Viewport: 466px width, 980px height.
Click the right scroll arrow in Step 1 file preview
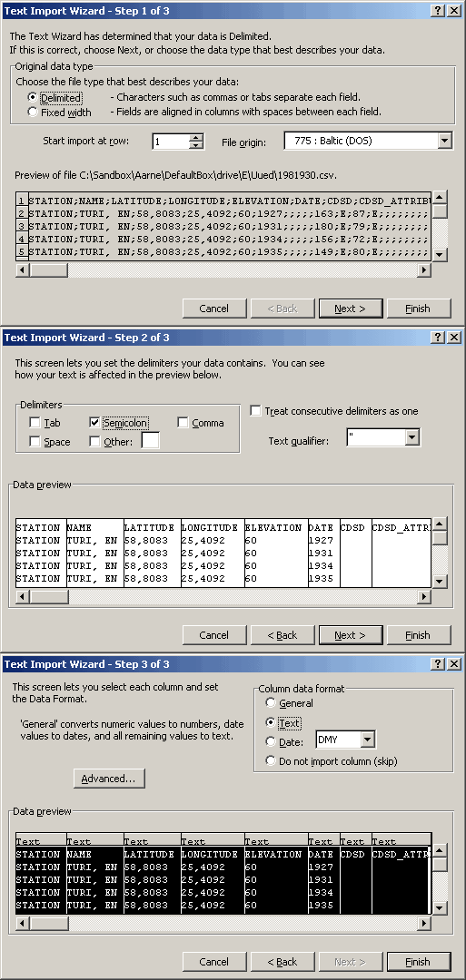[424, 270]
